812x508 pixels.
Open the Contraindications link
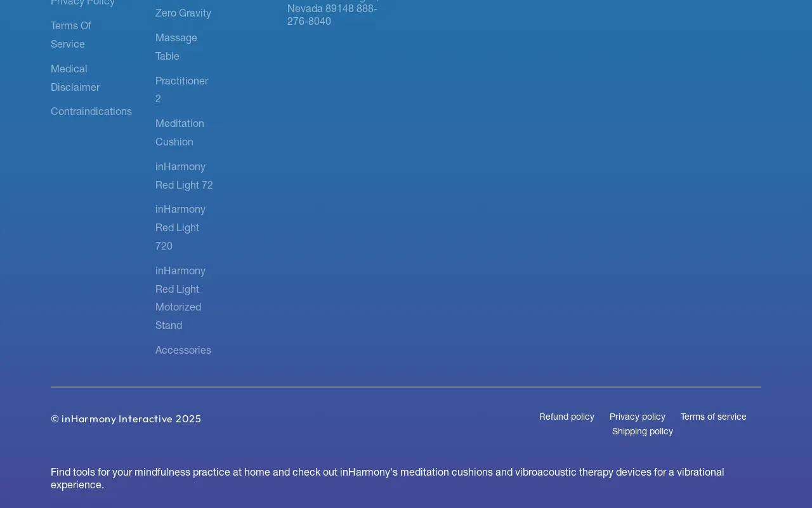(91, 111)
